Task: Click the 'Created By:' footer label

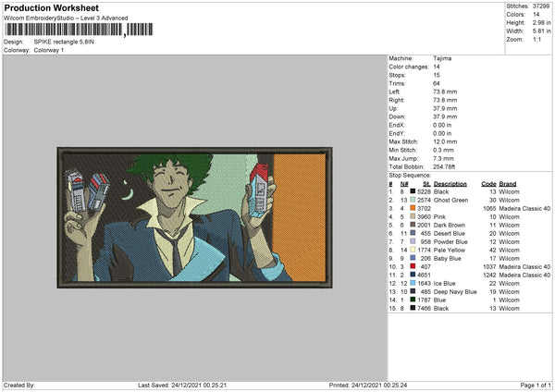Action: [19, 385]
